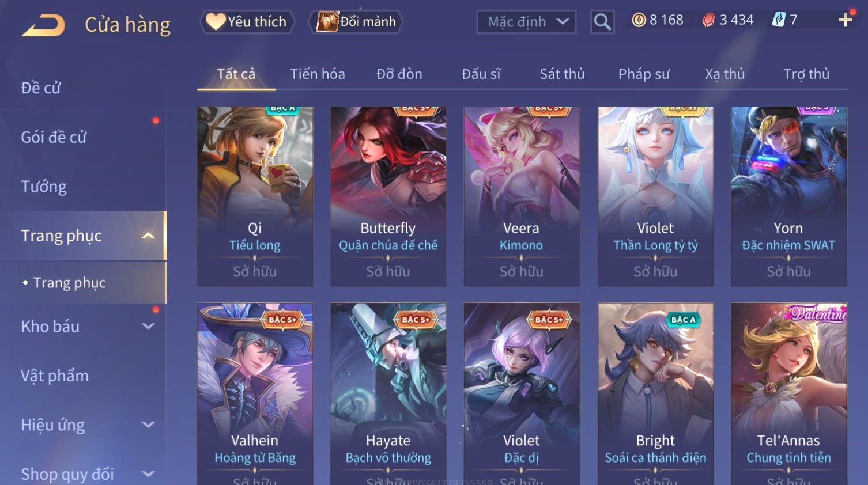This screenshot has width=868, height=485.
Task: Click the red ruby currency icon
Action: coord(708,20)
